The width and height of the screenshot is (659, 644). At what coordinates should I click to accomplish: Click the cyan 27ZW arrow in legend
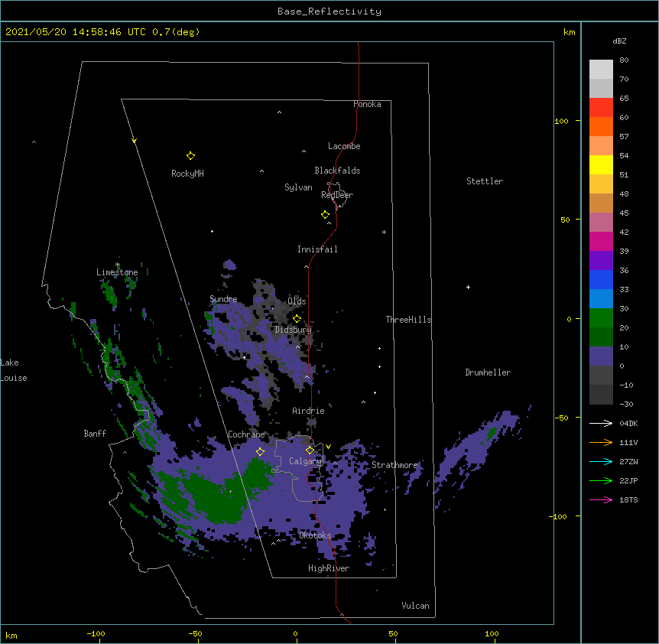pos(601,461)
